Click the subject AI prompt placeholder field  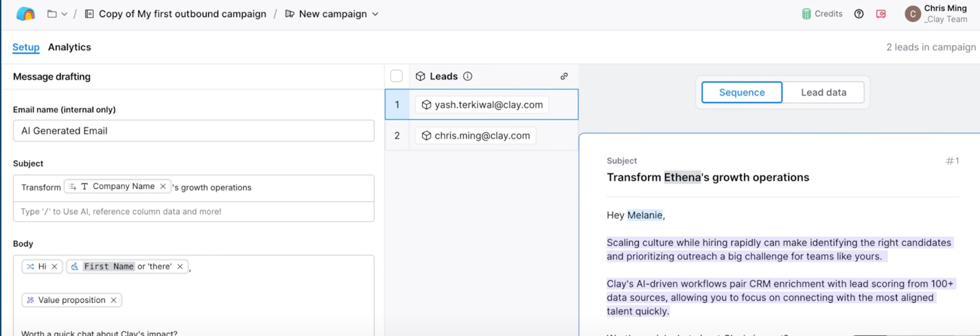pyautogui.click(x=194, y=212)
